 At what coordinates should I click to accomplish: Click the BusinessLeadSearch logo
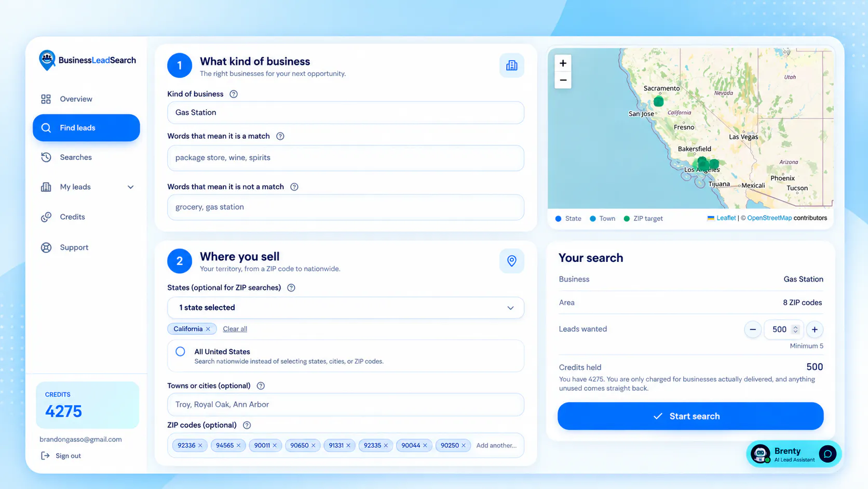click(87, 60)
